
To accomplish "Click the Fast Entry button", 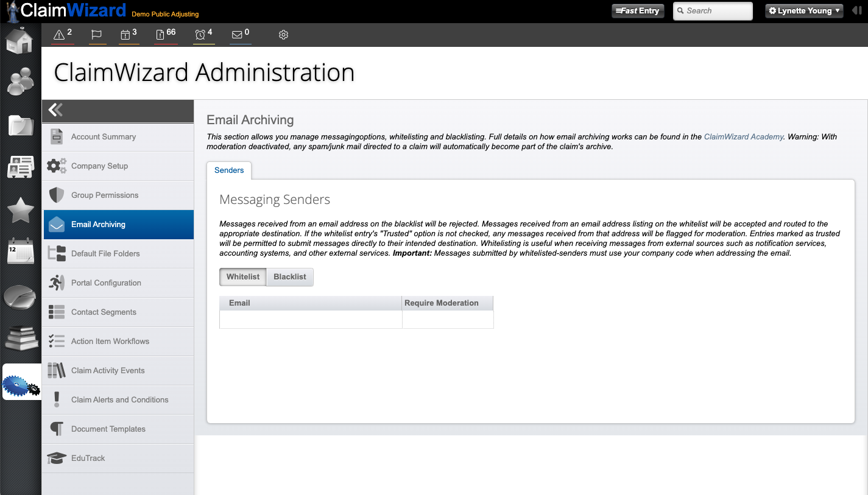I will click(638, 11).
